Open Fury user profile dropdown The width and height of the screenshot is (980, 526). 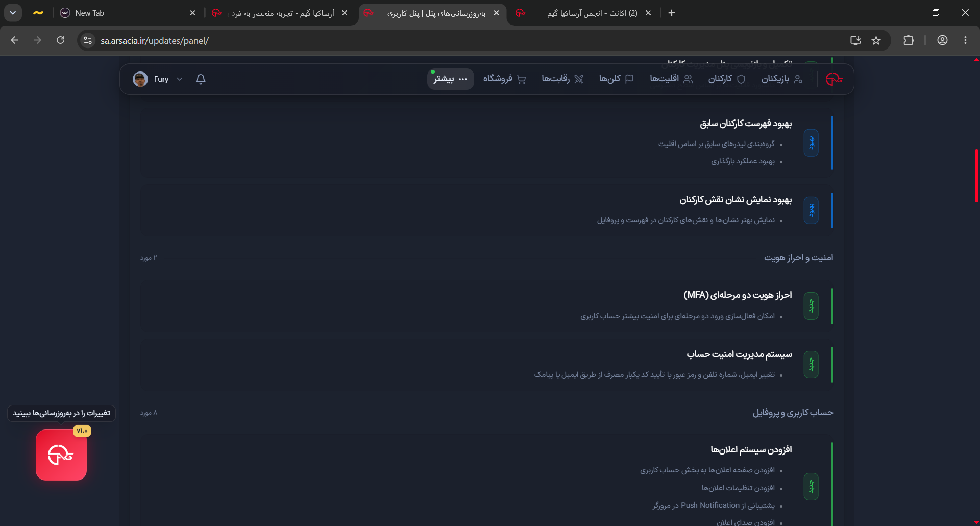click(158, 79)
